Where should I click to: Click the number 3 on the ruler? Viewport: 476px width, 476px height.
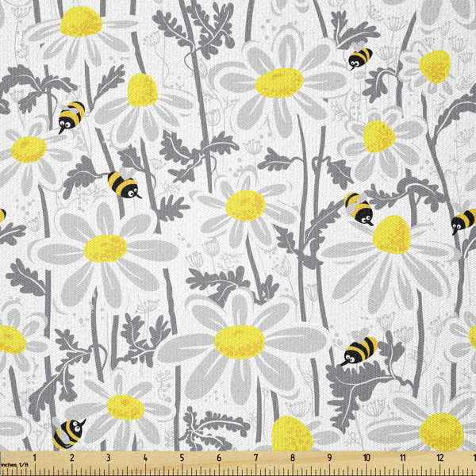tap(108, 458)
